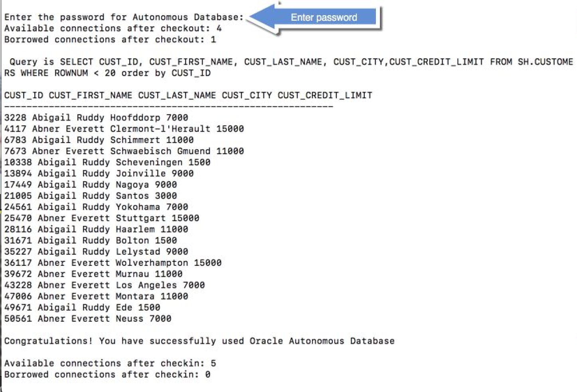Click row 36117 Abner Everett Wolverhampton
The width and height of the screenshot is (577, 392).
[113, 263]
